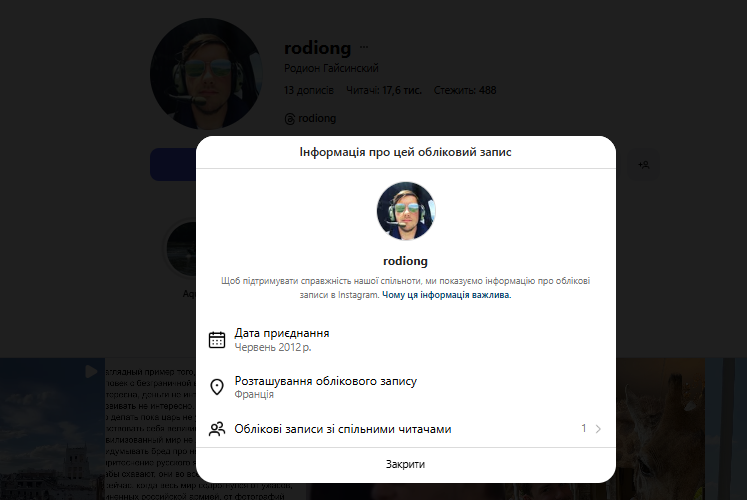Click the video play icon on the post
747x500 pixels.
(x=91, y=371)
